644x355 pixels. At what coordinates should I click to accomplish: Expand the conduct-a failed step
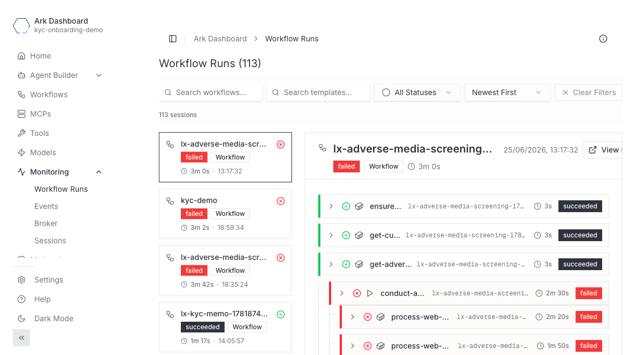point(342,293)
